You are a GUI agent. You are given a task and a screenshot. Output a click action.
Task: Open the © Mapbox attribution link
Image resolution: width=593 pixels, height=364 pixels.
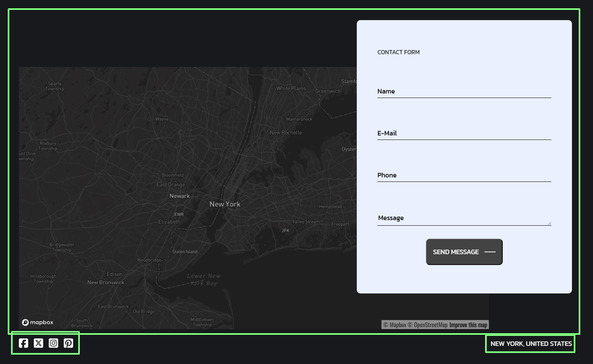394,325
